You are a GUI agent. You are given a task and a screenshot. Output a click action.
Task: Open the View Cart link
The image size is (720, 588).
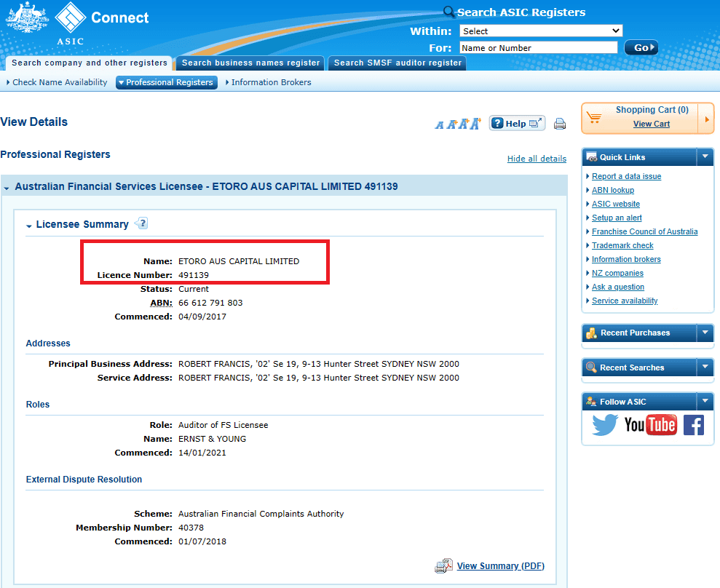pyautogui.click(x=651, y=124)
